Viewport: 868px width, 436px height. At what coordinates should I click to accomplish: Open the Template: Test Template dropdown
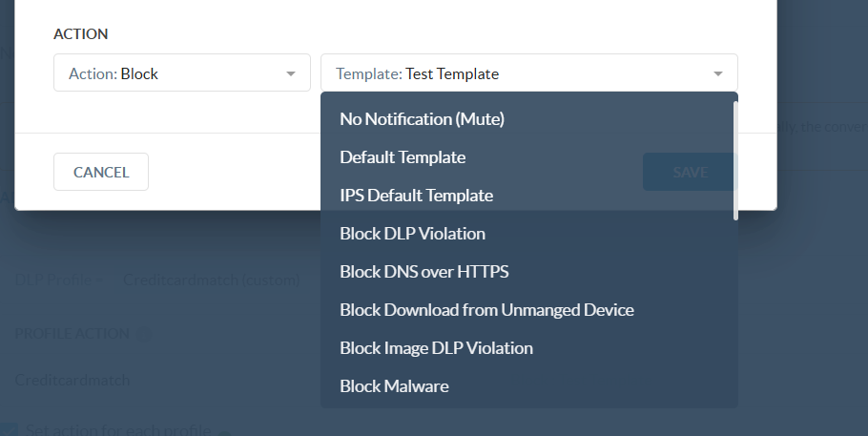529,73
